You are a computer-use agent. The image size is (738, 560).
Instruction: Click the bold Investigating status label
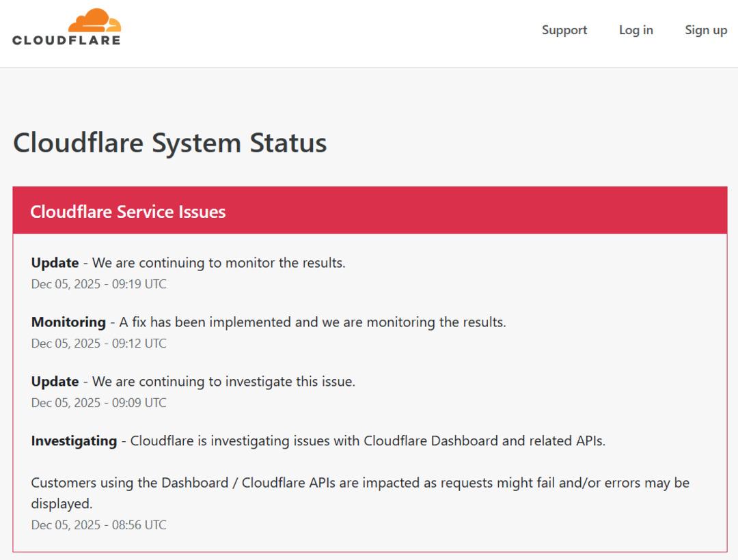74,441
